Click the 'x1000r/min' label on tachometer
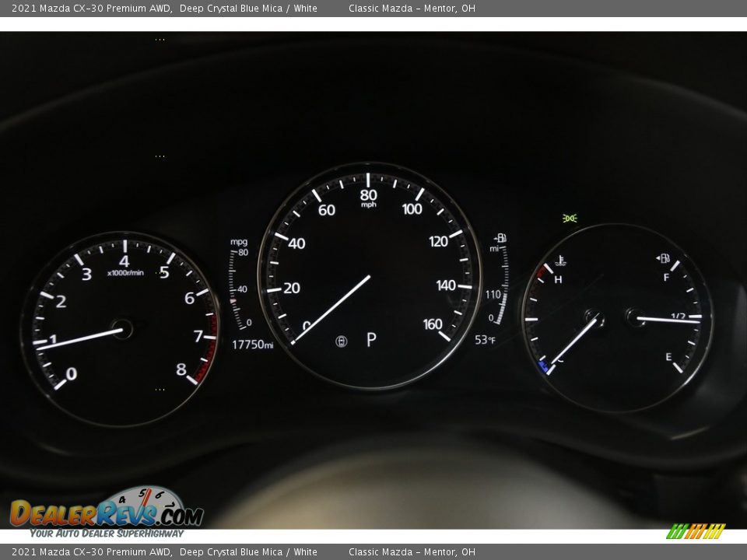Image resolution: width=747 pixels, height=560 pixels. coord(125,273)
